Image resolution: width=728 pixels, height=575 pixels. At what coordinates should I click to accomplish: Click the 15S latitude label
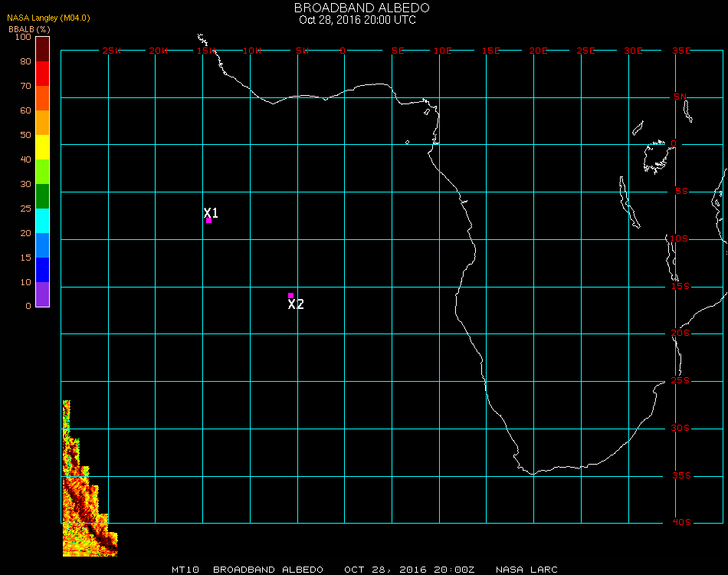tap(680, 286)
